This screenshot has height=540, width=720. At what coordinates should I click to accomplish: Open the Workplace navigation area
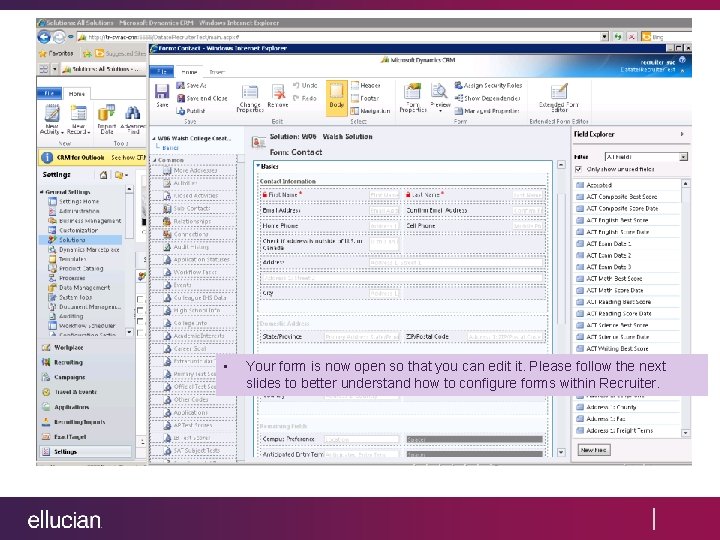coord(68,348)
